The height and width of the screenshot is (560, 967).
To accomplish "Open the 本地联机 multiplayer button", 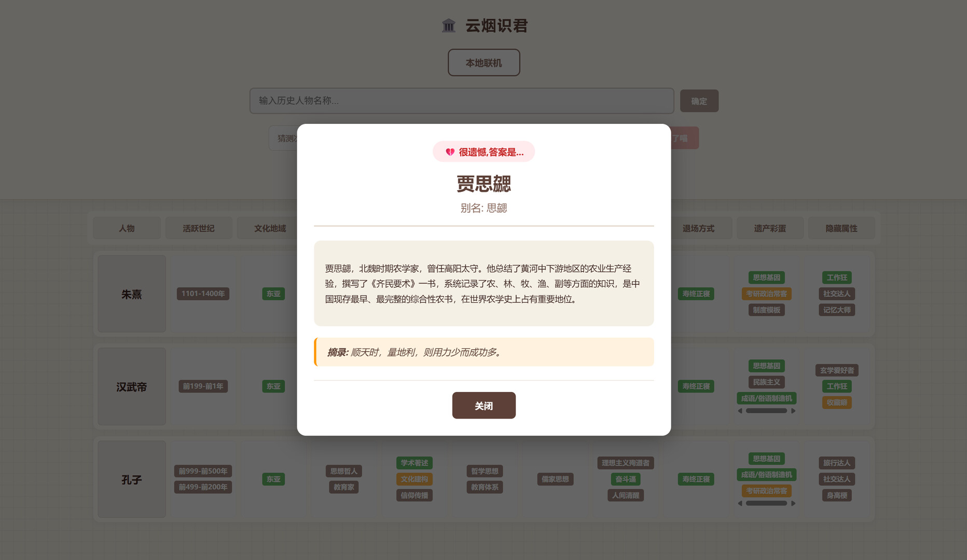I will pyautogui.click(x=483, y=63).
